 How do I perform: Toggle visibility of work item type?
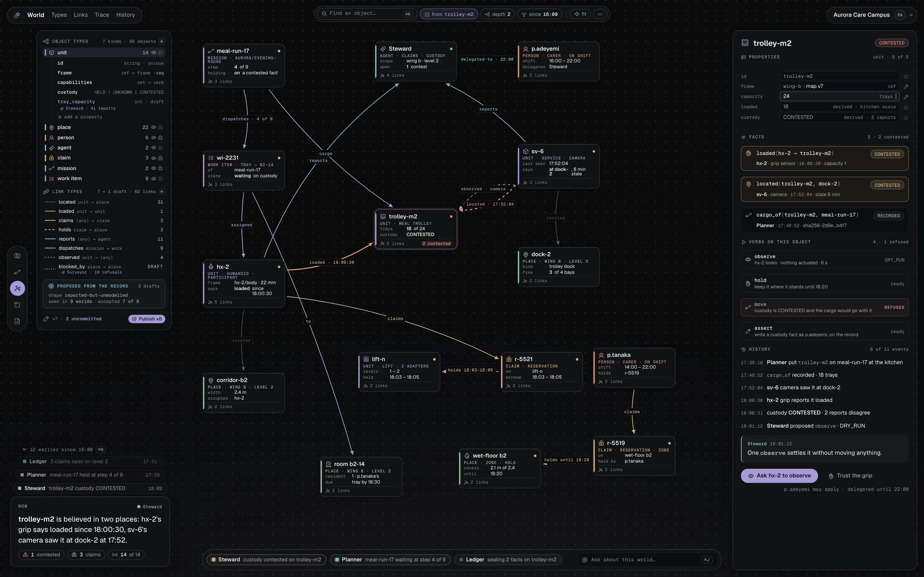click(x=153, y=179)
